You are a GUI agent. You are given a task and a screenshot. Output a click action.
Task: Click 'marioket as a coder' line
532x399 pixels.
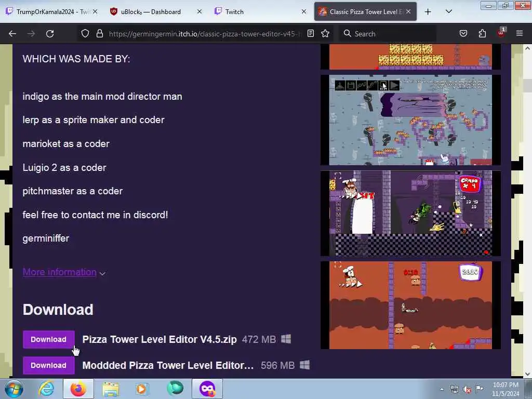click(66, 144)
